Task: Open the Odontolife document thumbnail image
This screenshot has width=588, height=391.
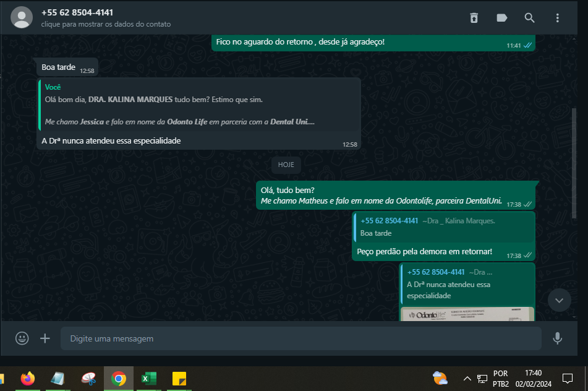Action: click(x=467, y=314)
